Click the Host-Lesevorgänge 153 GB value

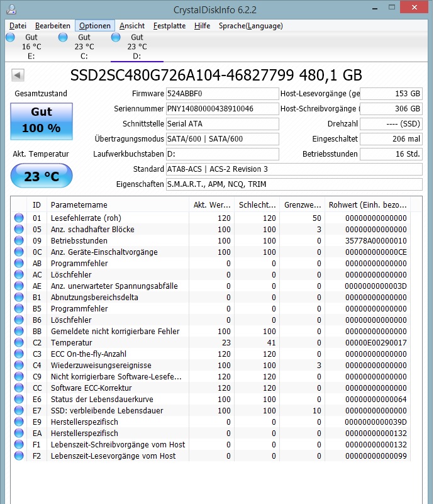[x=391, y=94]
